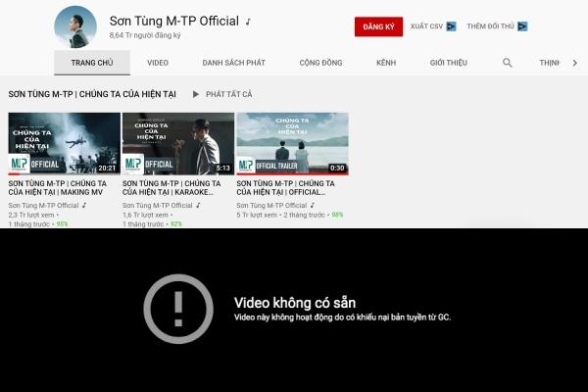Click the XUẤT CSV button label
Image resolution: width=588 pixels, height=392 pixels.
pos(426,26)
